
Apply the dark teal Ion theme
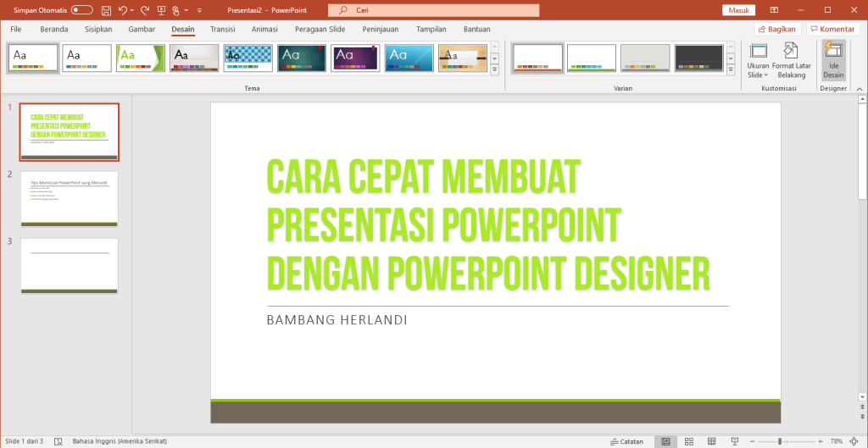point(302,58)
